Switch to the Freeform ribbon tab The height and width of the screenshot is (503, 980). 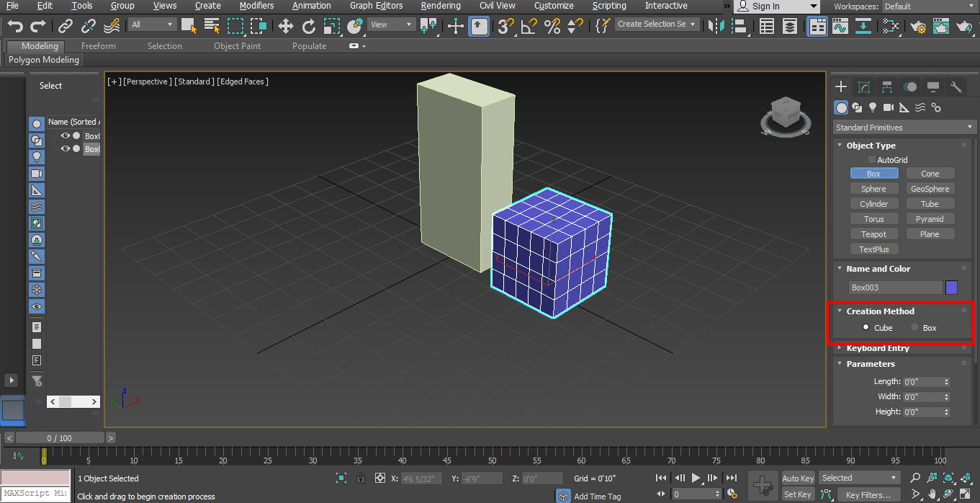tap(98, 45)
